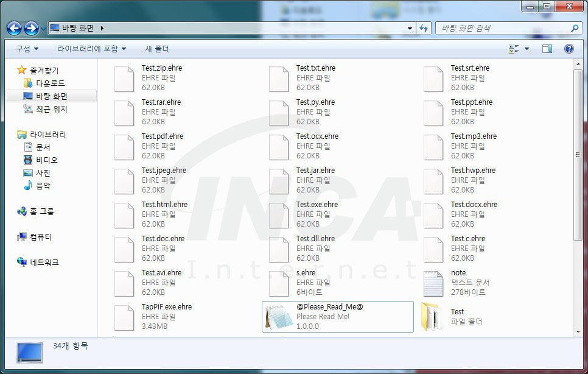Select the Test.ocx.ehre file icon
Viewport: 588px width, 374px height.
tap(279, 147)
